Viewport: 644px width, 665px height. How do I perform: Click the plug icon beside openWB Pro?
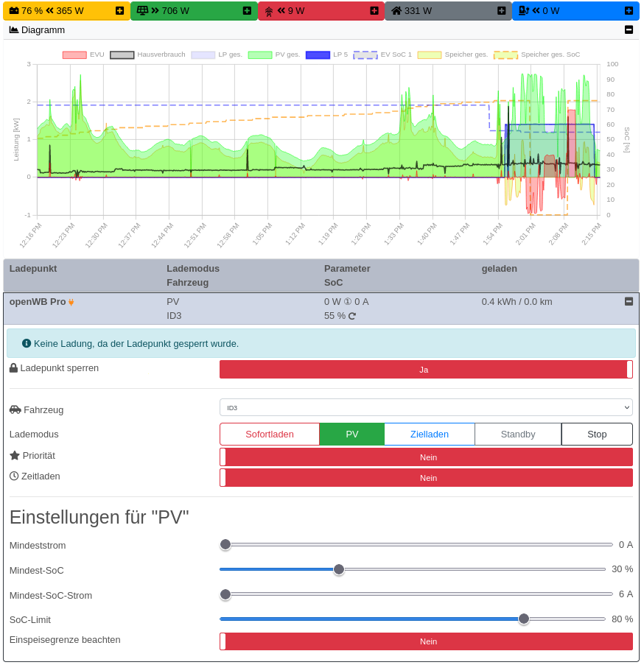pyautogui.click(x=71, y=302)
